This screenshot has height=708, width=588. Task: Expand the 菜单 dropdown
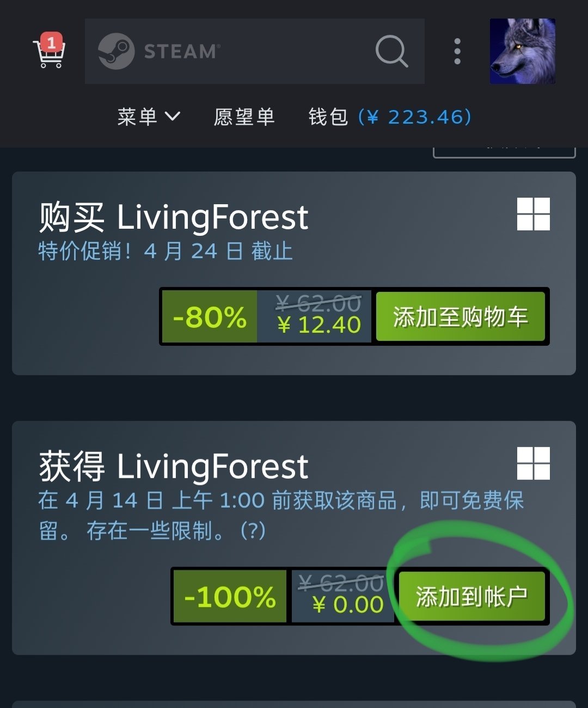[x=149, y=117]
